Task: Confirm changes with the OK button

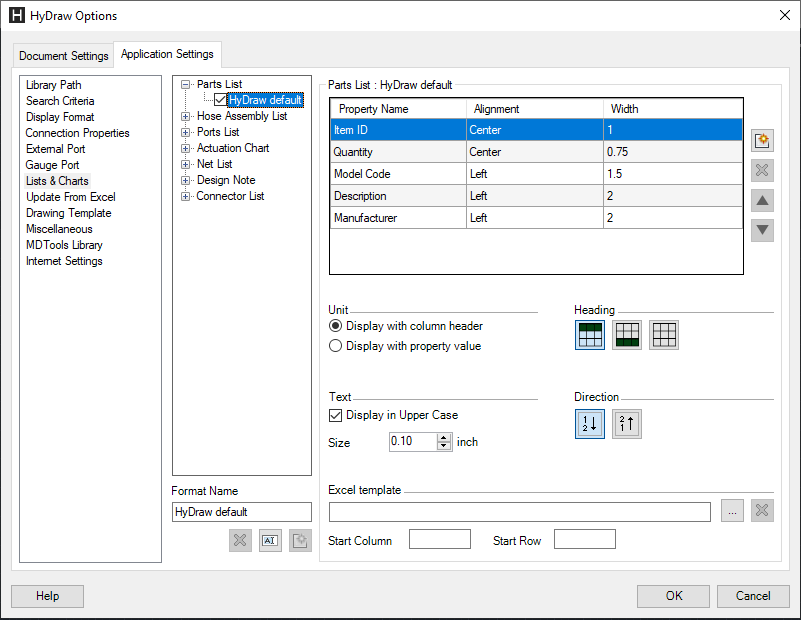Action: point(673,596)
